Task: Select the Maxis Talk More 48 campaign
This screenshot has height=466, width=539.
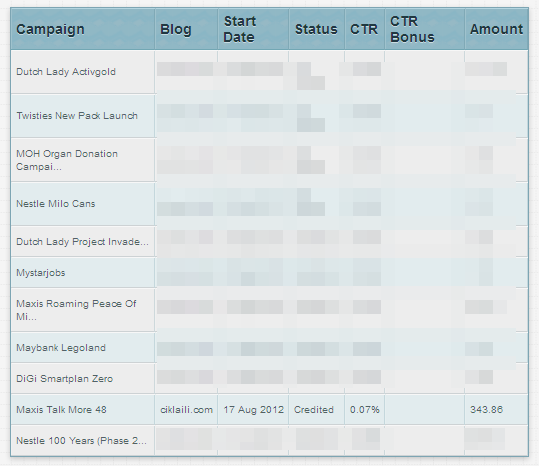Action: point(62,410)
